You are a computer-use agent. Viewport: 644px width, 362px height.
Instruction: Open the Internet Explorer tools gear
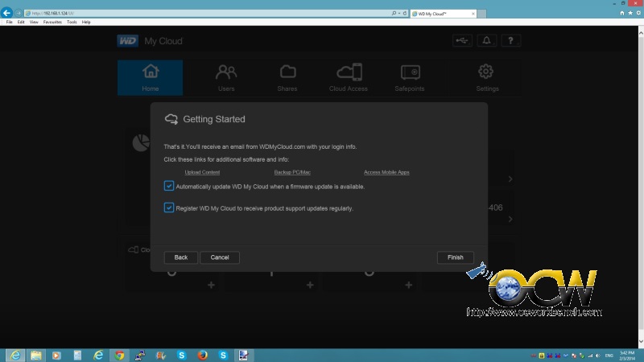coord(638,13)
